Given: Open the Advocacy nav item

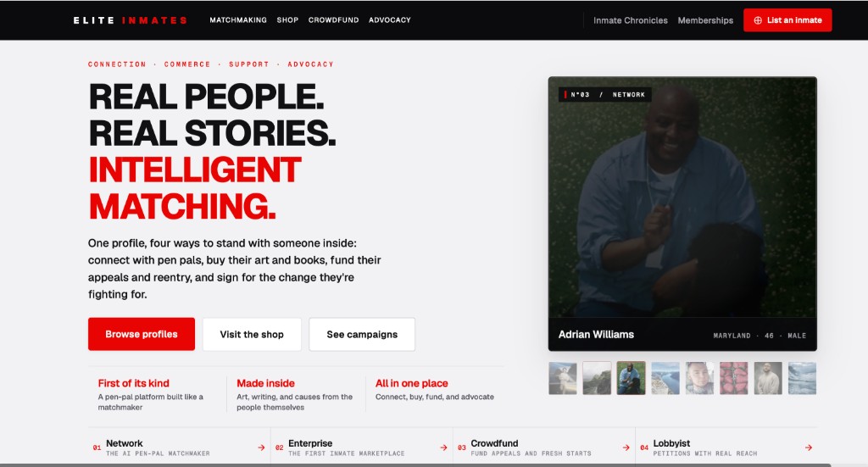Looking at the screenshot, I should [390, 20].
